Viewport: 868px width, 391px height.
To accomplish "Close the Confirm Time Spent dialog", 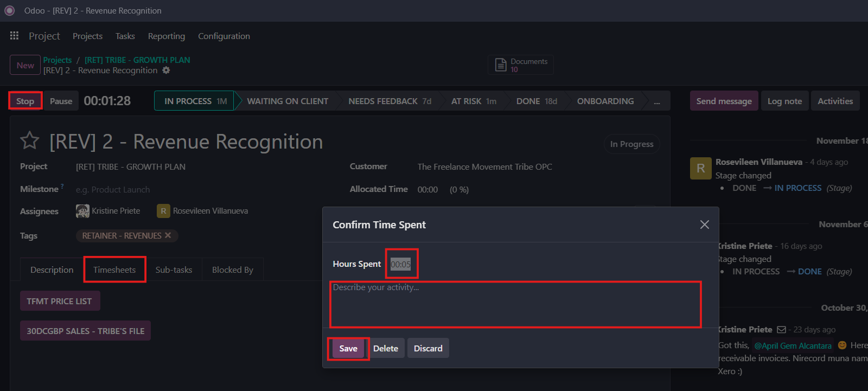I will (x=704, y=225).
